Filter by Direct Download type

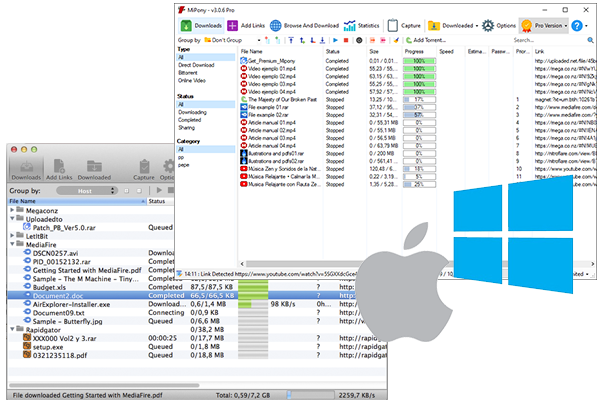coord(196,65)
